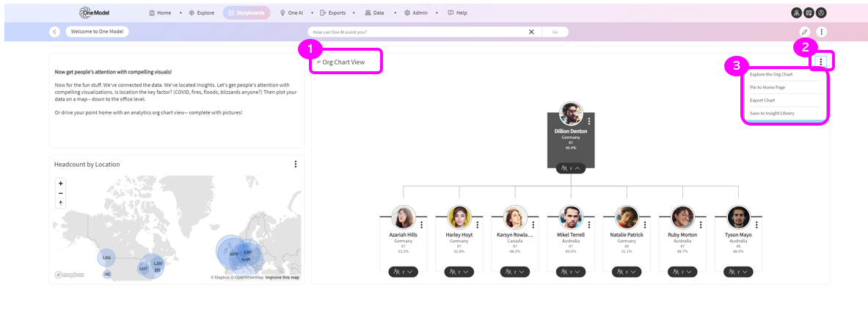The width and height of the screenshot is (868, 324).
Task: Open the Data menu
Action: (x=375, y=12)
